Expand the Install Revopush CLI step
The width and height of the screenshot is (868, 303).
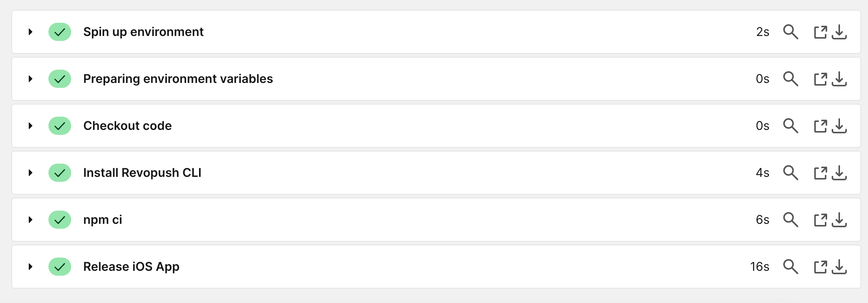click(x=31, y=173)
